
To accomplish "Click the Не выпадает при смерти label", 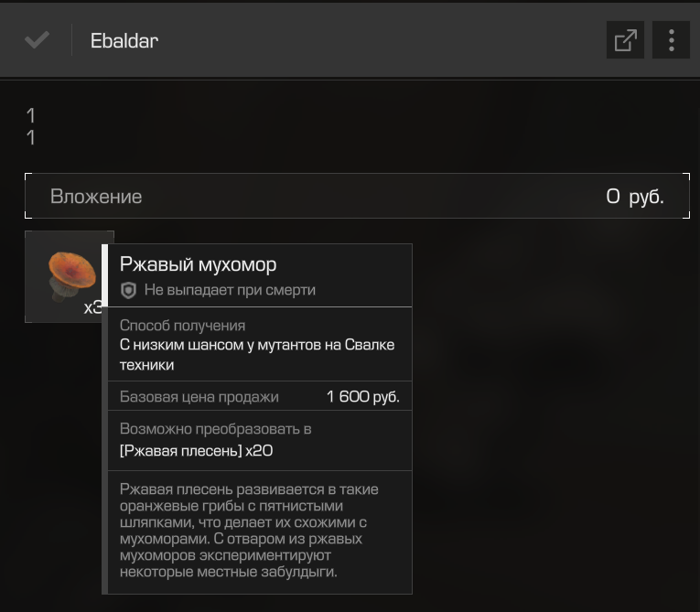I will click(230, 290).
